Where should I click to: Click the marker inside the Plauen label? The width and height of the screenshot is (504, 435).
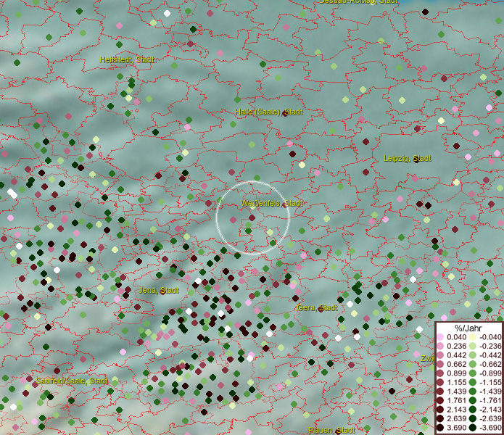(x=338, y=431)
